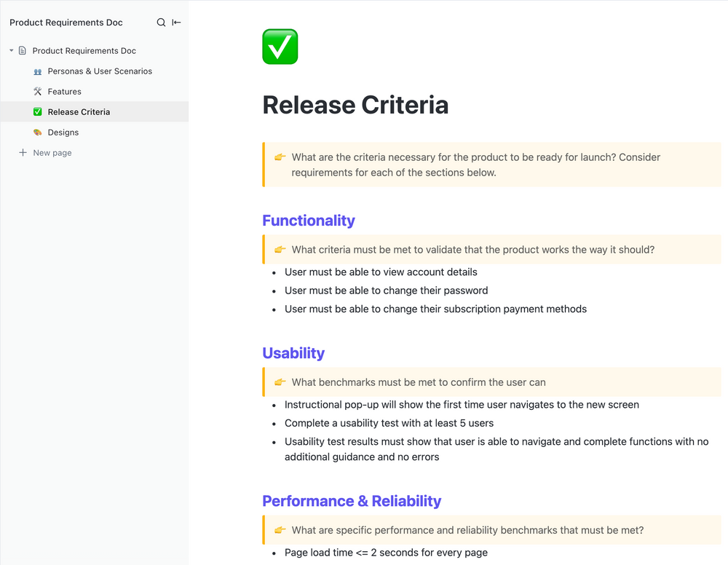Click the Functionality heading
This screenshot has height=565, width=728.
[309, 221]
